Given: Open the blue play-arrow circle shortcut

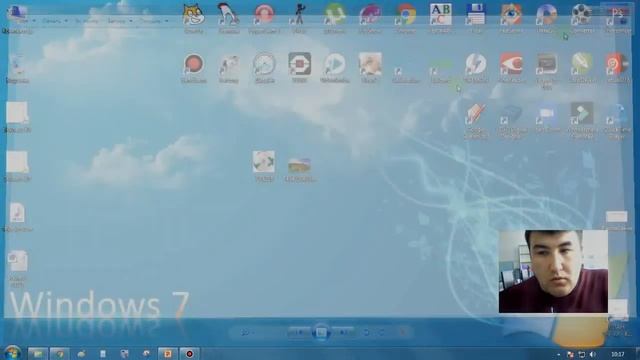Looking at the screenshot, I should [335, 64].
